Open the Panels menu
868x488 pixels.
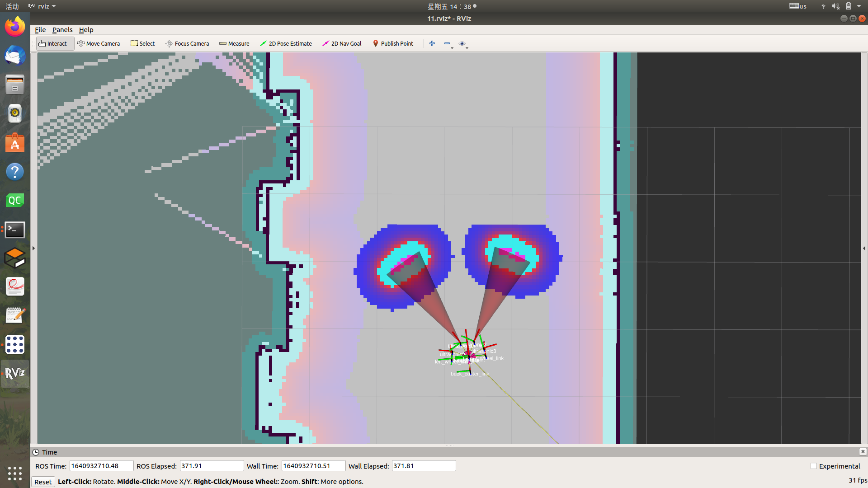pos(62,30)
